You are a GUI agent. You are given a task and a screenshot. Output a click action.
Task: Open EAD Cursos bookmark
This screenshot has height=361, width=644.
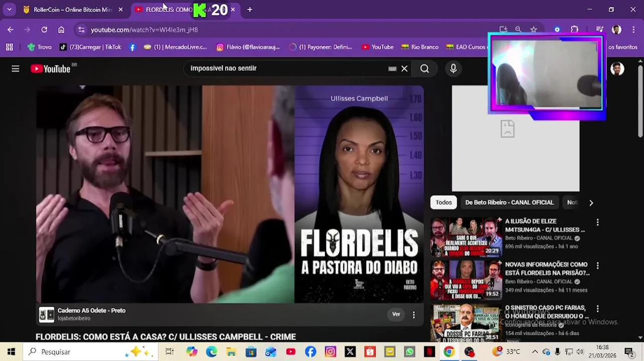pyautogui.click(x=466, y=47)
